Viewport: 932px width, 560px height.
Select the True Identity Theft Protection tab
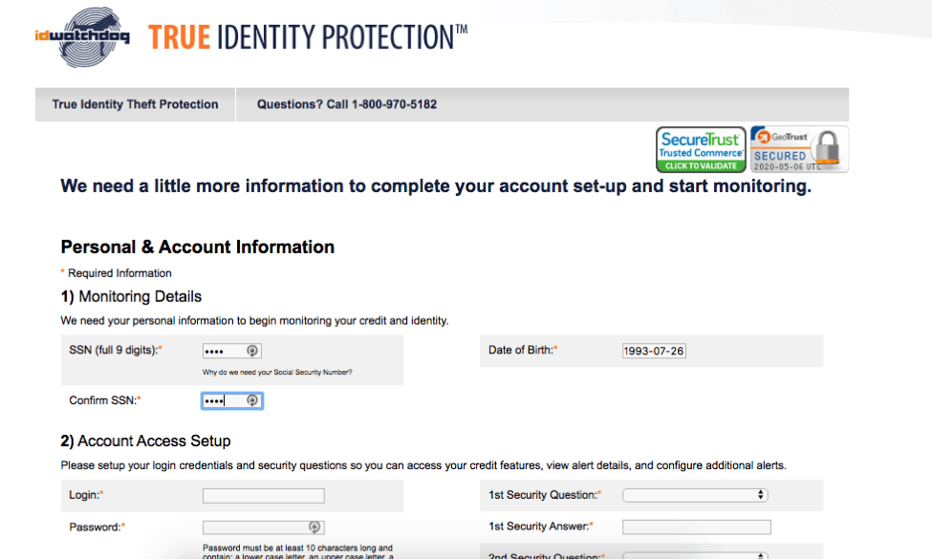click(134, 105)
